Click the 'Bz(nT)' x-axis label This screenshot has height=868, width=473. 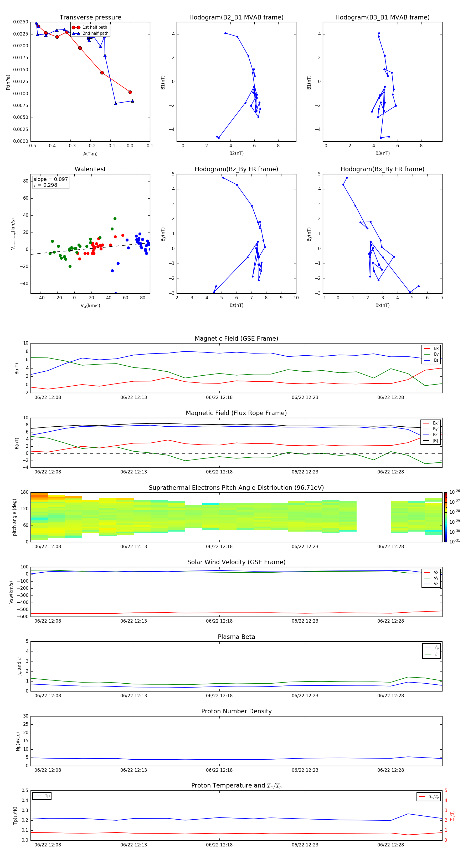(236, 305)
